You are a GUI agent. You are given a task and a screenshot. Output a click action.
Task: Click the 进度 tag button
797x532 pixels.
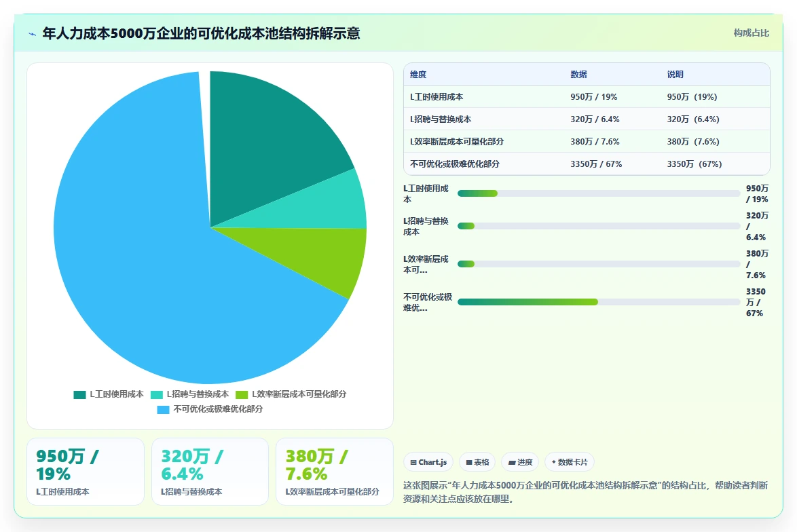coord(520,462)
